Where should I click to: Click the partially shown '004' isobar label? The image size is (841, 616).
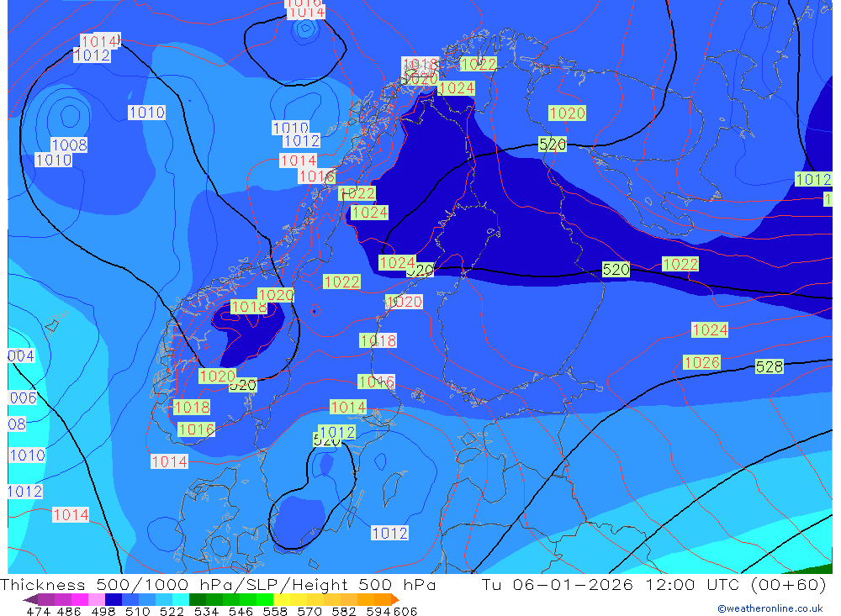(x=22, y=355)
